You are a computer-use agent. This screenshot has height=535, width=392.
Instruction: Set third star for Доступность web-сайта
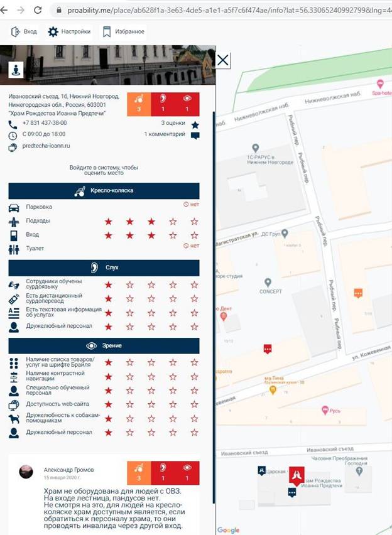point(151,404)
